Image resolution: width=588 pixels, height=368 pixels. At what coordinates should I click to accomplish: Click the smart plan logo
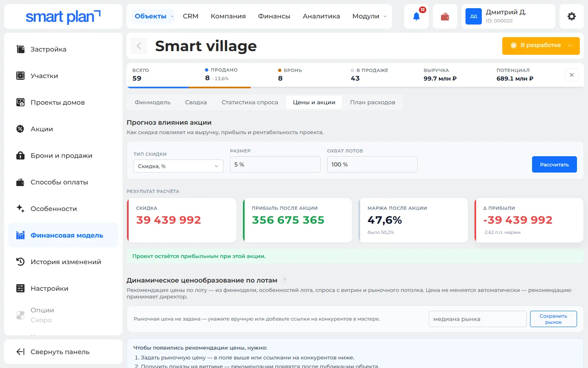tap(63, 16)
